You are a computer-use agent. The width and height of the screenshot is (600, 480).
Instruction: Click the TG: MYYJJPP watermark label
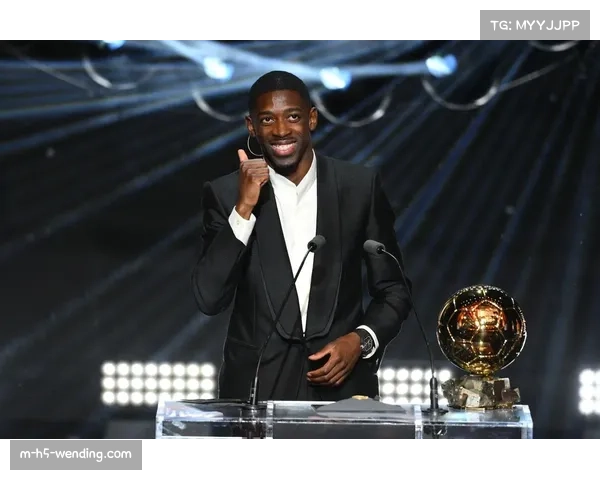point(534,24)
